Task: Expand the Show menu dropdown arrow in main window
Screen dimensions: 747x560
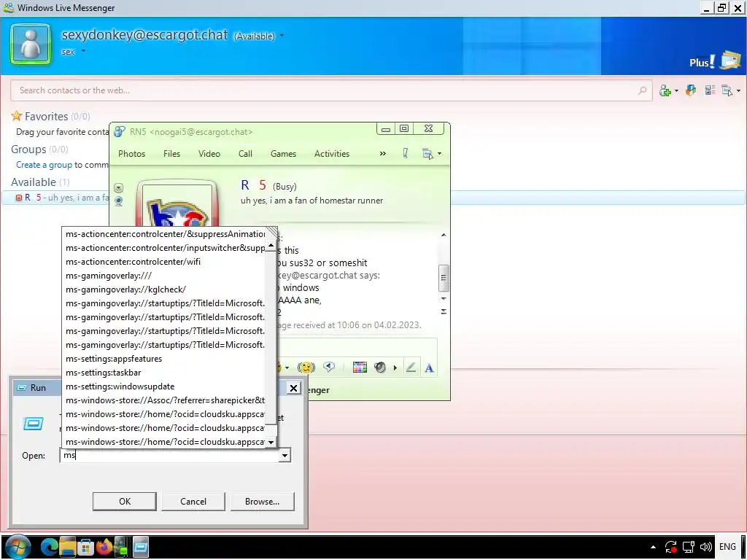Action: pos(738,90)
